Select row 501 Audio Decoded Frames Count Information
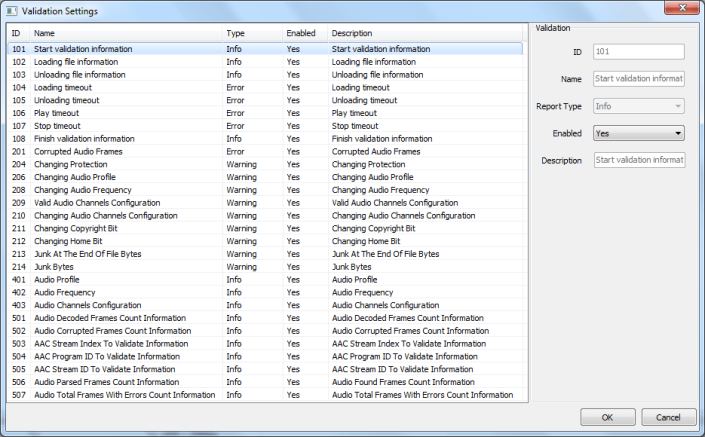Viewport: 705px width, 437px height. tap(265, 318)
